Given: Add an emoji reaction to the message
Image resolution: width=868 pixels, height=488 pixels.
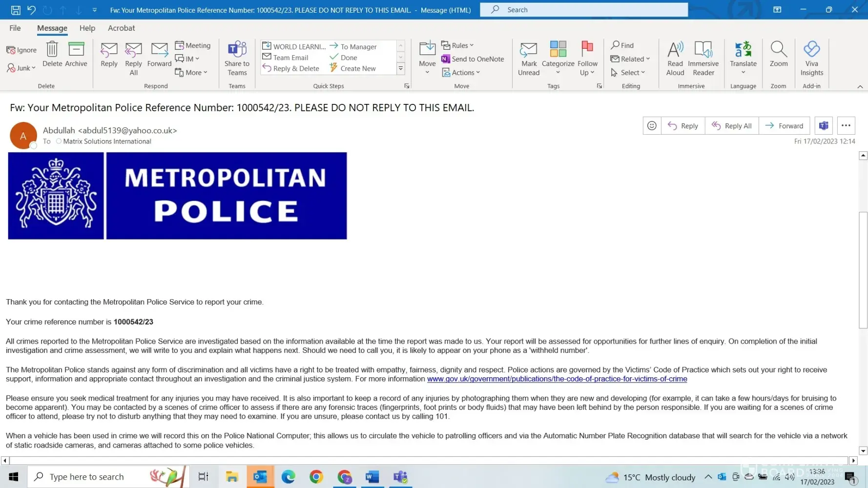Looking at the screenshot, I should 652,126.
